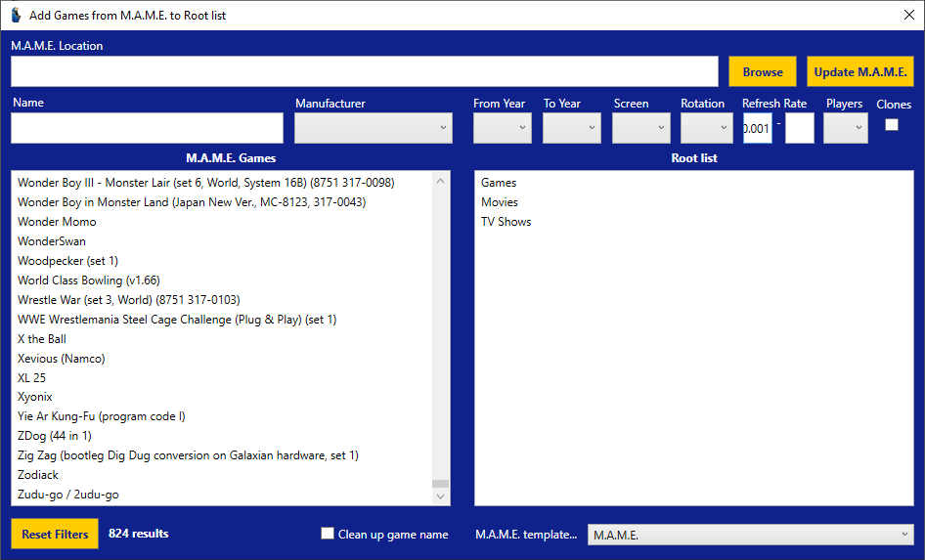Open the Manufacturer dropdown
The width and height of the screenshot is (925, 560).
pos(373,128)
